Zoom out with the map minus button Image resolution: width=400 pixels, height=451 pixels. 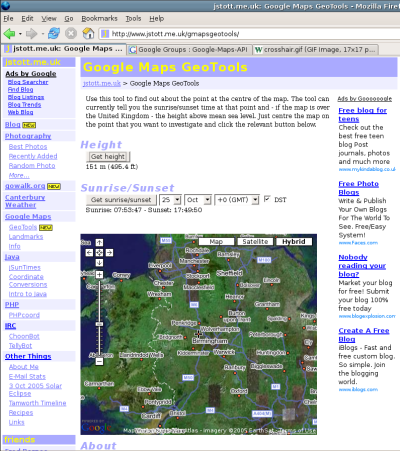pos(99,361)
